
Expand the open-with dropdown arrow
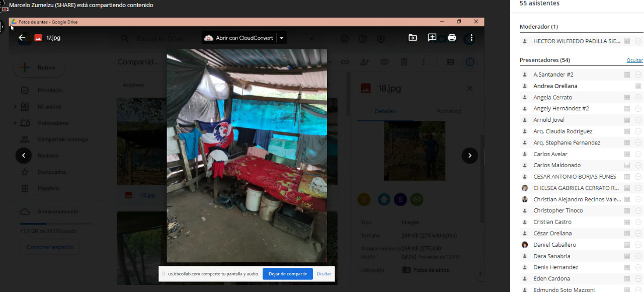(282, 38)
